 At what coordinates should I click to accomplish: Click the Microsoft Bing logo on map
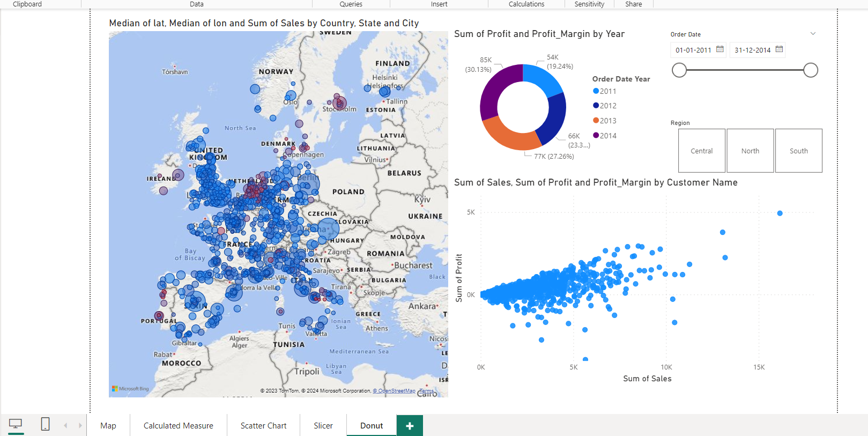pyautogui.click(x=130, y=389)
